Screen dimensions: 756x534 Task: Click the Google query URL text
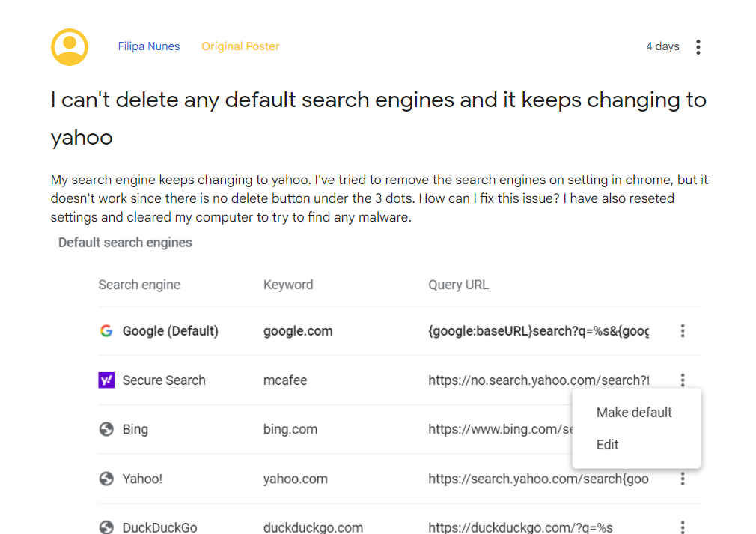pyautogui.click(x=538, y=331)
